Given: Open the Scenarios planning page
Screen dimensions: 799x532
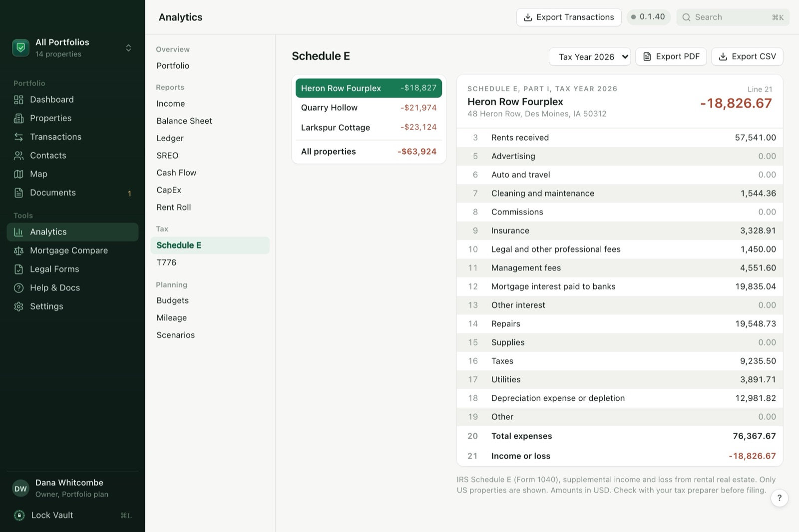Looking at the screenshot, I should (x=210, y=335).
